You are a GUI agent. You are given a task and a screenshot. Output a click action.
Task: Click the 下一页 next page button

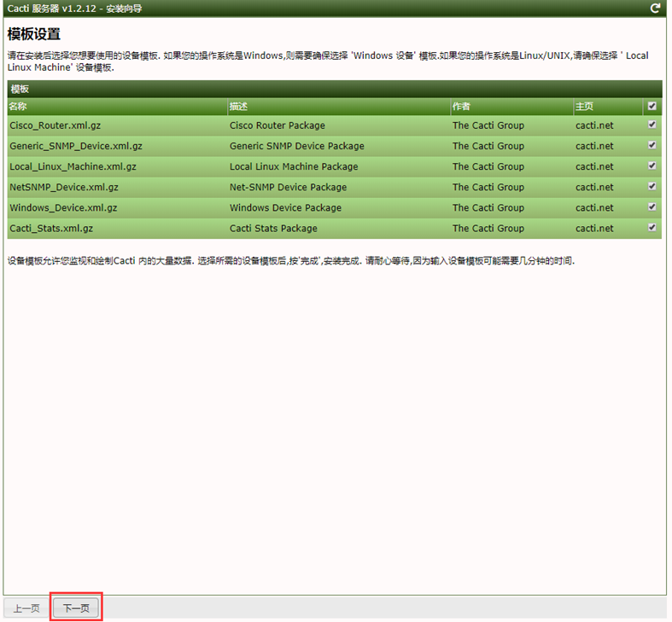click(76, 607)
